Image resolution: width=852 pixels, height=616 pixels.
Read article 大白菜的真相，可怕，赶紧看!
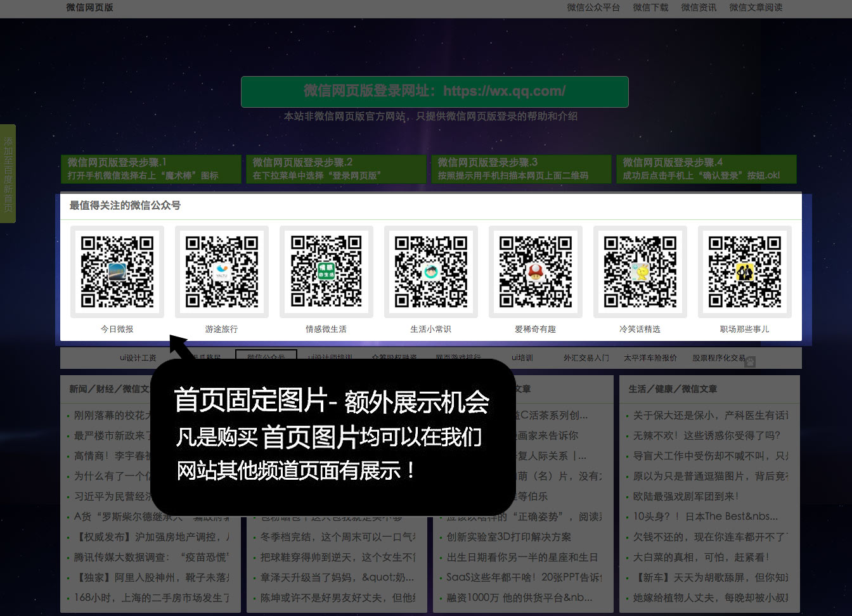coord(700,557)
